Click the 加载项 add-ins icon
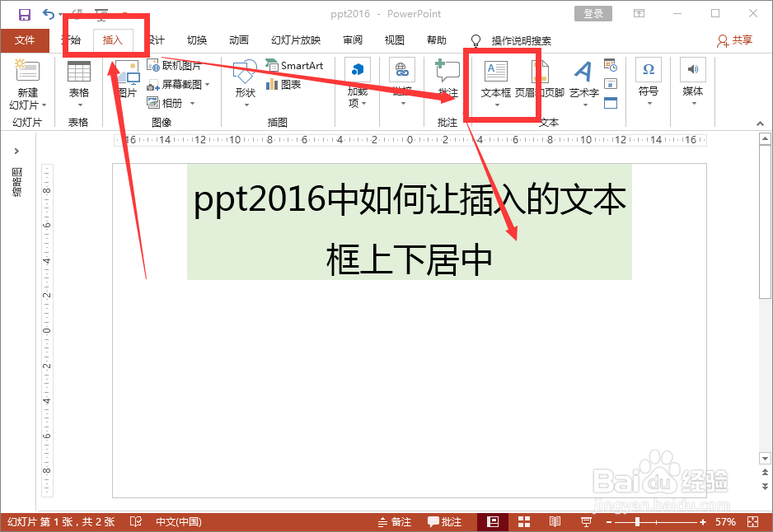This screenshot has width=773, height=532. (358, 70)
